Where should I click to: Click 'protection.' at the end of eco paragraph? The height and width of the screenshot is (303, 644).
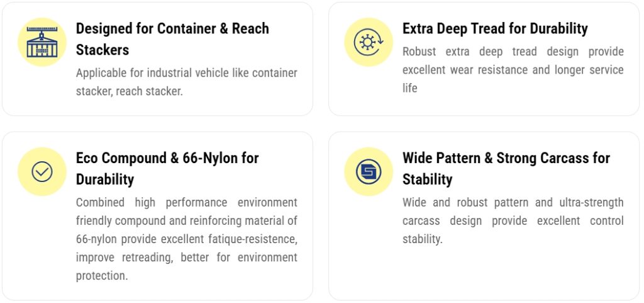pyautogui.click(x=102, y=276)
